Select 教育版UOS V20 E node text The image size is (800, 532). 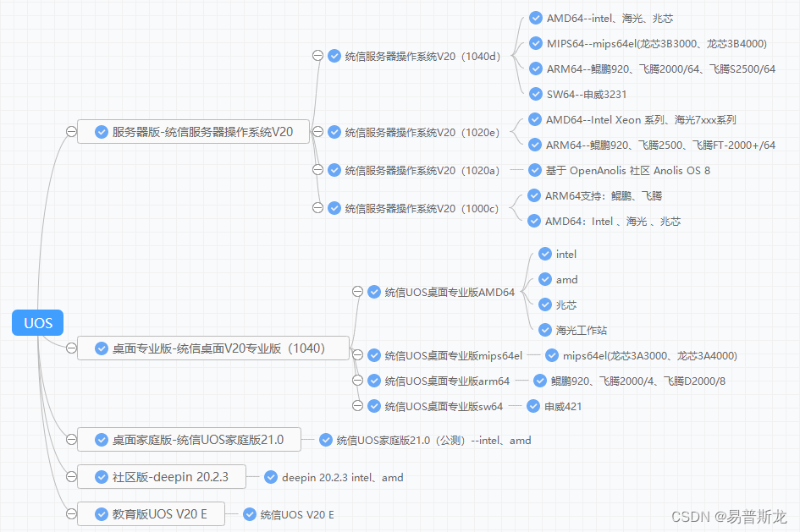click(160, 514)
